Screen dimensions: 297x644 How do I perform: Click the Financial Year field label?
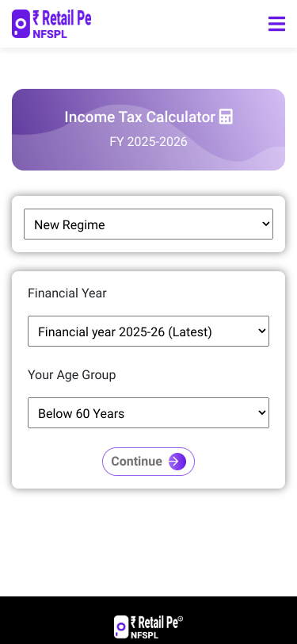point(67,293)
